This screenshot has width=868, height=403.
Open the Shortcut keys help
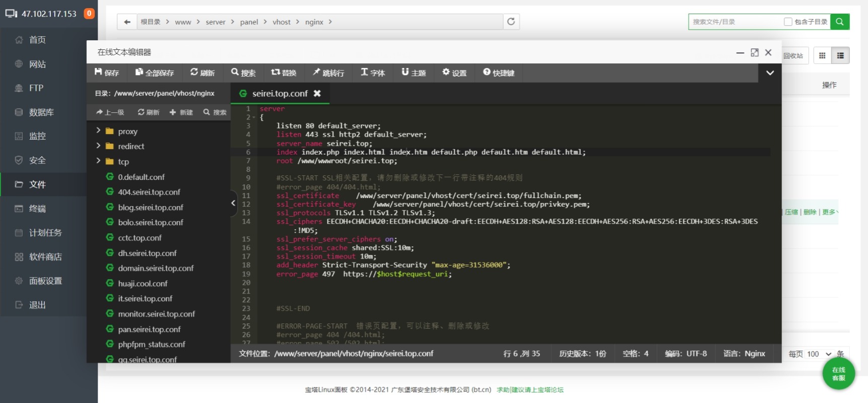[498, 73]
